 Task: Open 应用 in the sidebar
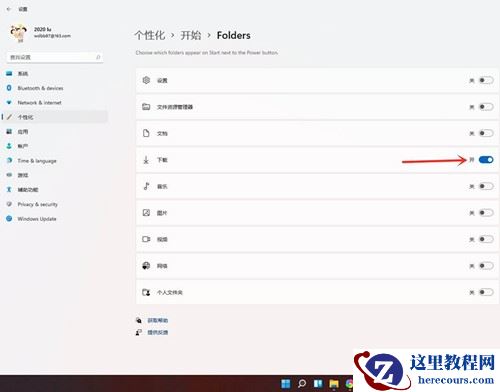tap(54, 132)
